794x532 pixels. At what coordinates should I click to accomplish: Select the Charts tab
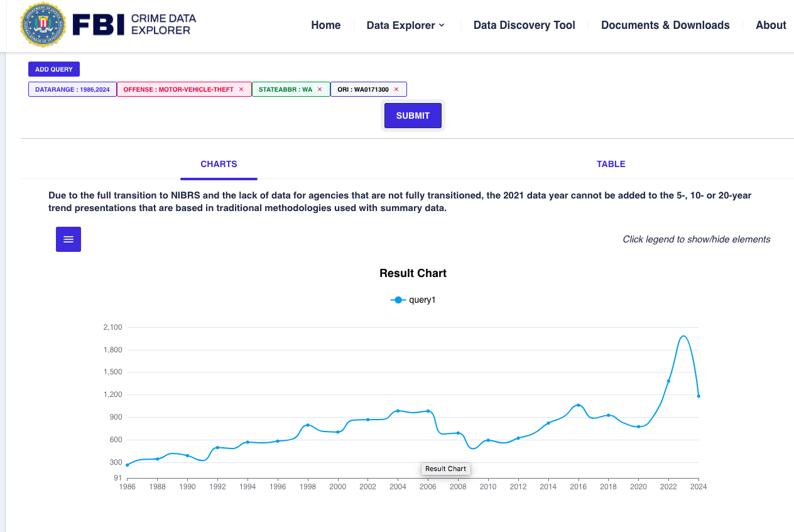point(219,164)
